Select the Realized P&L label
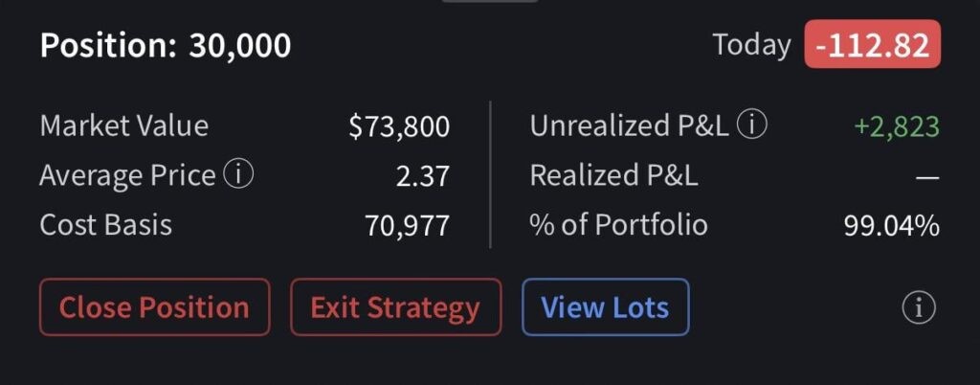Screen dimensions: 980x385 coord(613,175)
